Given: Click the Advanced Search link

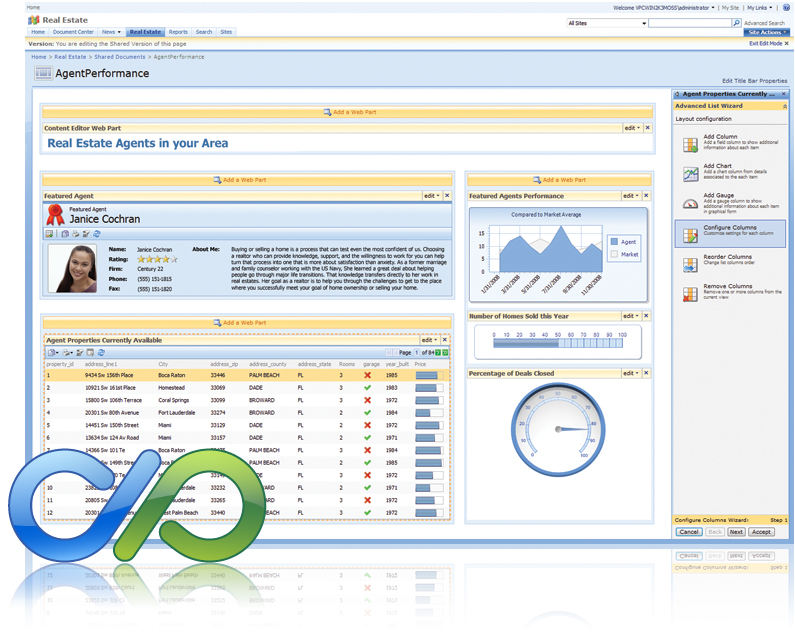Looking at the screenshot, I should click(764, 23).
